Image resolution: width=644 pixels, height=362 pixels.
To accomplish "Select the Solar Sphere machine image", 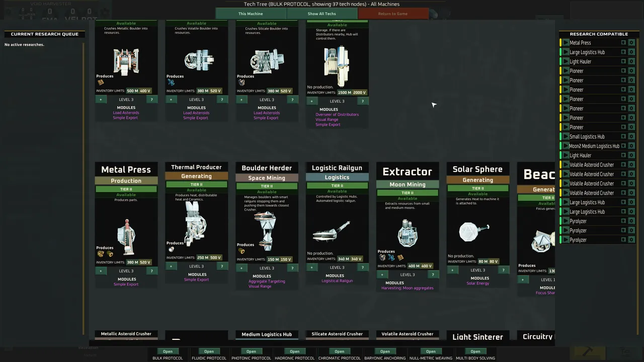I will [473, 232].
